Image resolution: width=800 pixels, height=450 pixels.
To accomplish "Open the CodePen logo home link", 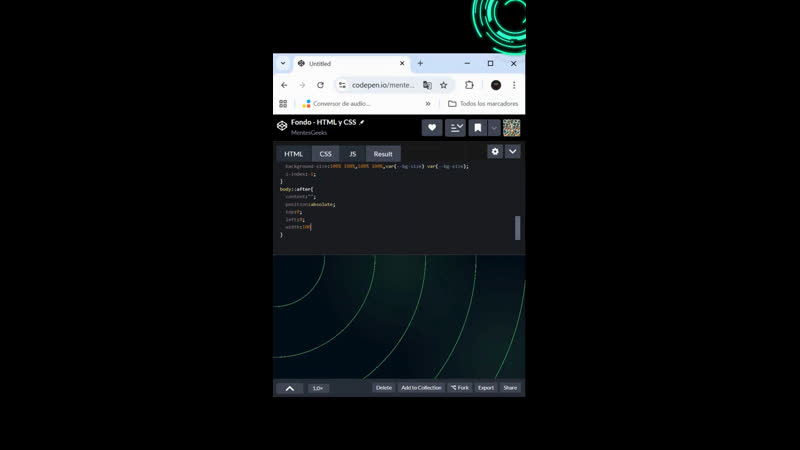I will [282, 127].
